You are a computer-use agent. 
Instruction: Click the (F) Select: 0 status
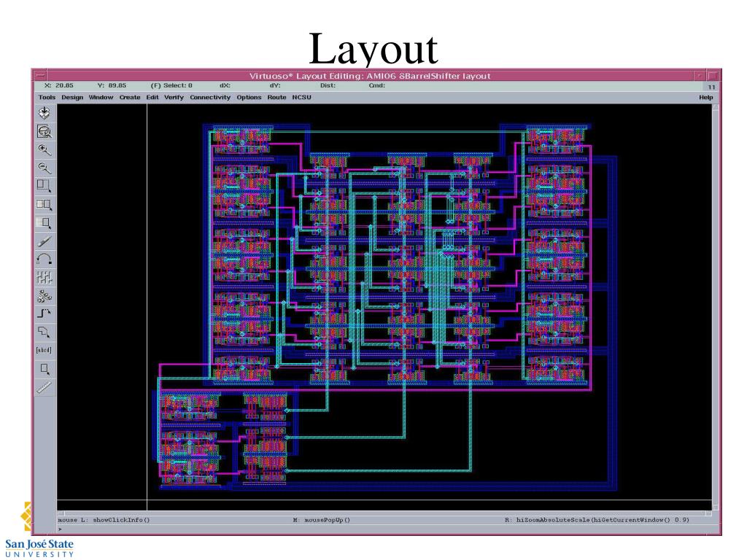click(171, 86)
